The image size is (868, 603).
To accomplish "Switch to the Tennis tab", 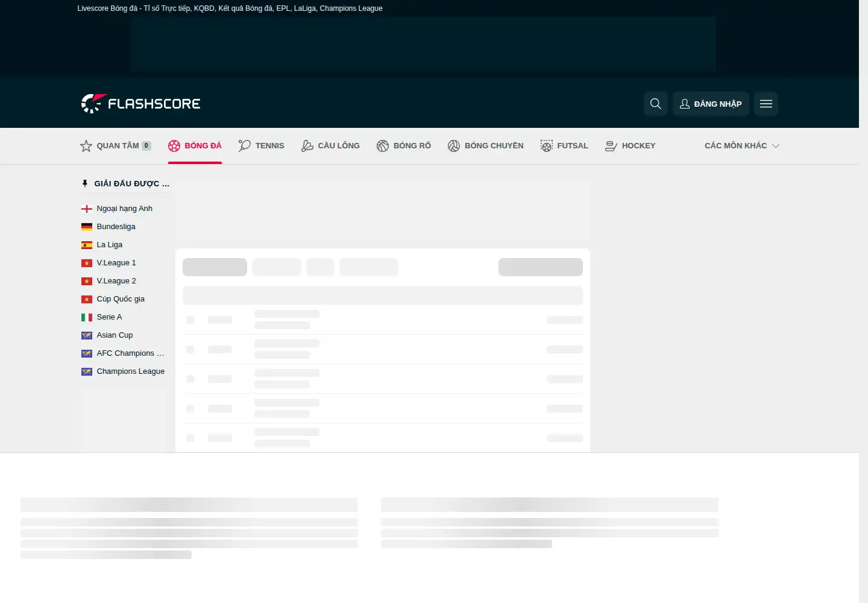I will click(x=262, y=146).
